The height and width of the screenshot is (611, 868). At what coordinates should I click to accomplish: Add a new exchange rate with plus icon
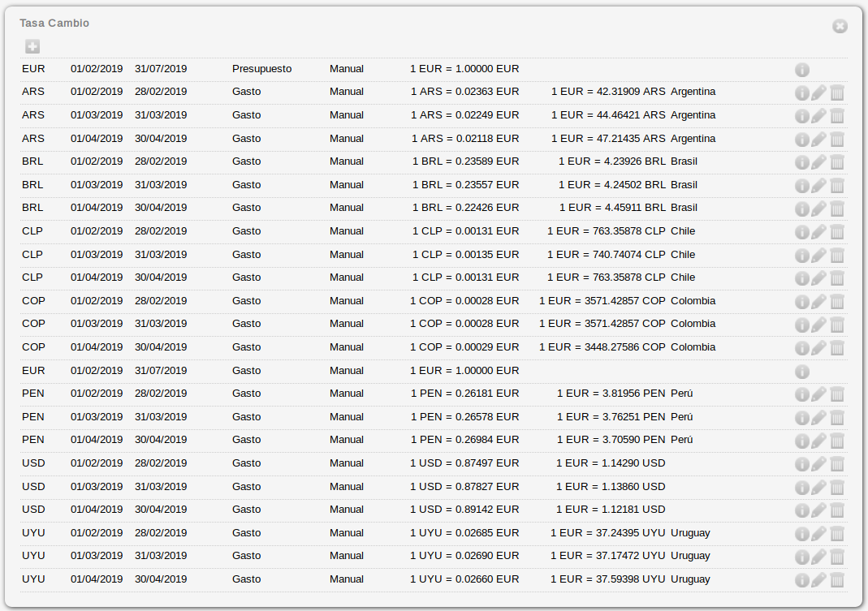[32, 46]
